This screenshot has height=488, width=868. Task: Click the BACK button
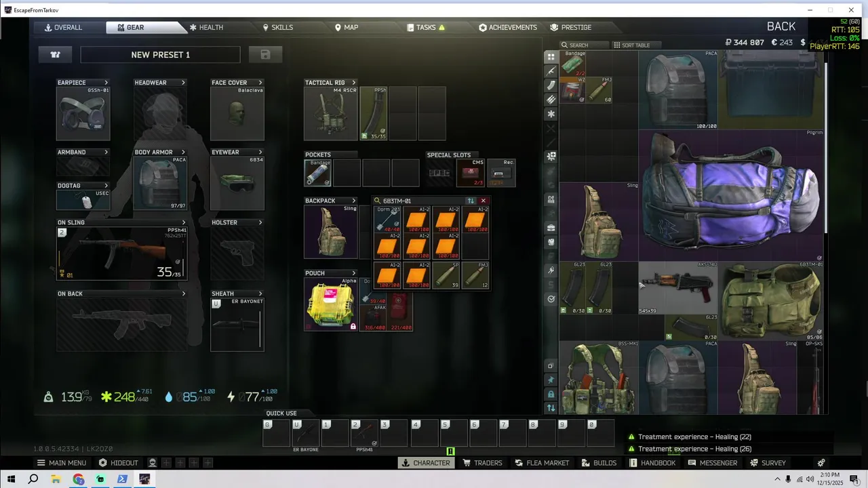click(781, 26)
